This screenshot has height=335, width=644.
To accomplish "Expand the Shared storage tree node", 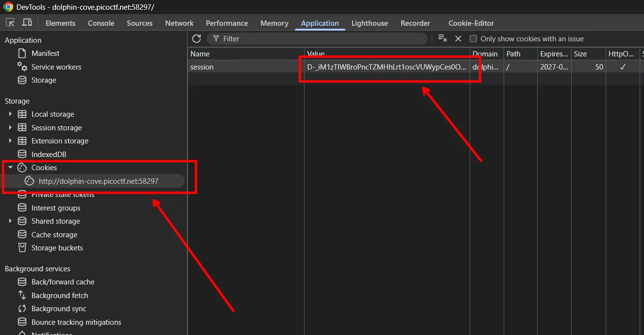I will coord(10,221).
